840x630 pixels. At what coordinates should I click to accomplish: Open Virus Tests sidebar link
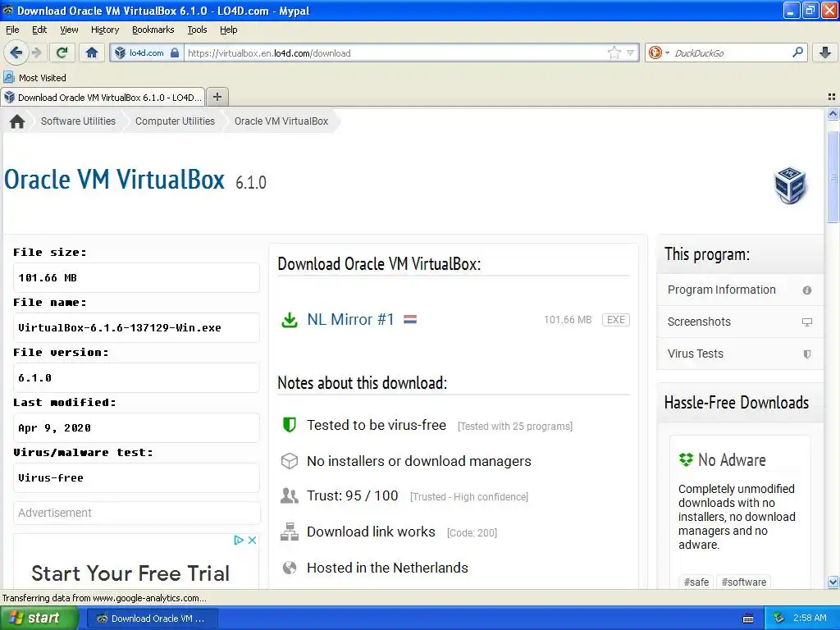[739, 354]
